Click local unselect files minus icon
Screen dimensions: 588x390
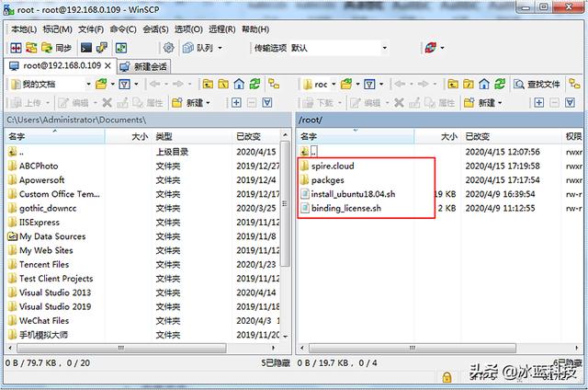[x=252, y=103]
